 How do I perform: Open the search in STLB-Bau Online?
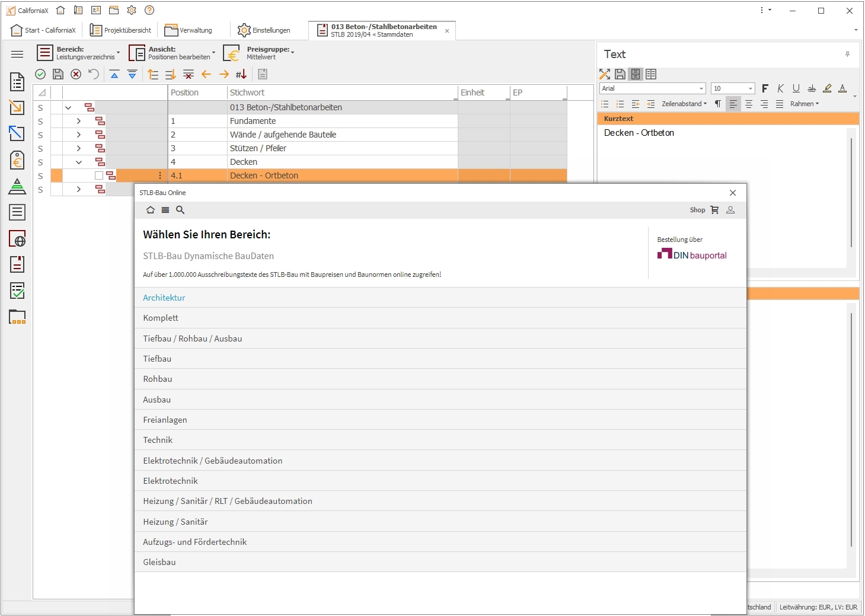click(180, 210)
